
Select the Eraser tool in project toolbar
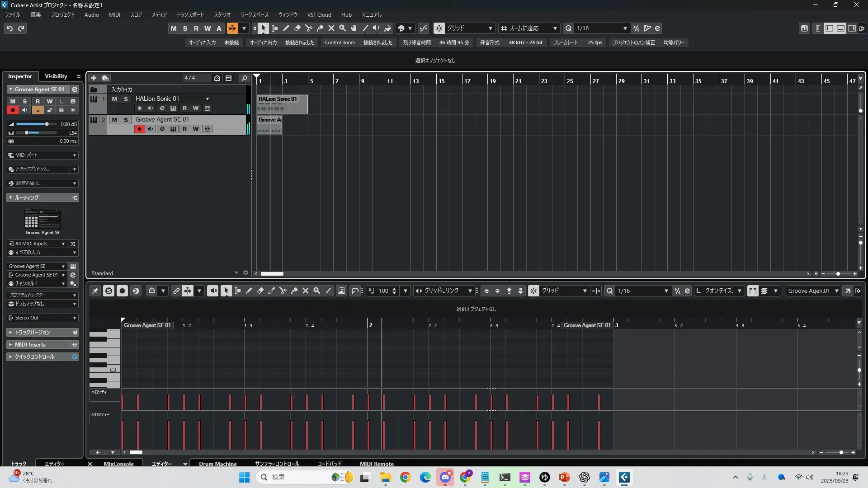[297, 28]
